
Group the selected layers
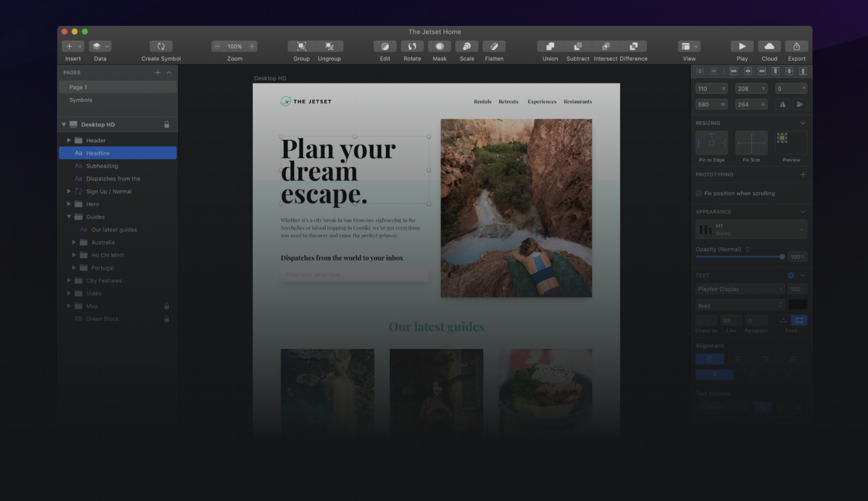pyautogui.click(x=302, y=46)
